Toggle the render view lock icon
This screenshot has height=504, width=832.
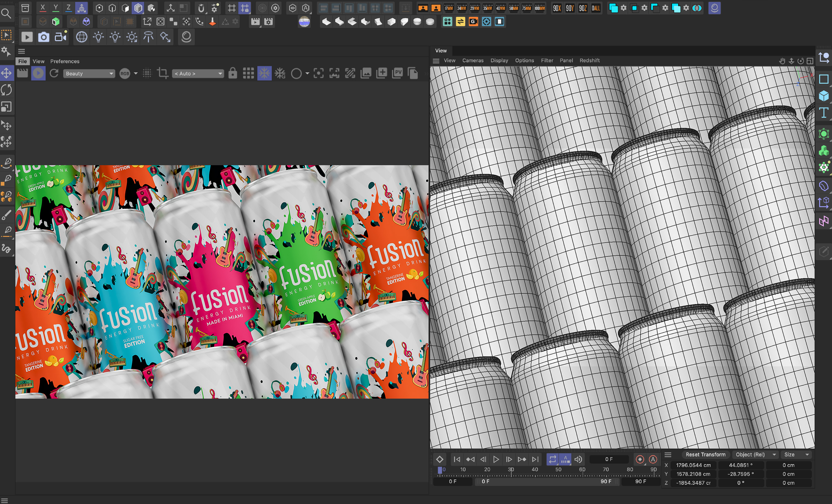click(x=233, y=73)
